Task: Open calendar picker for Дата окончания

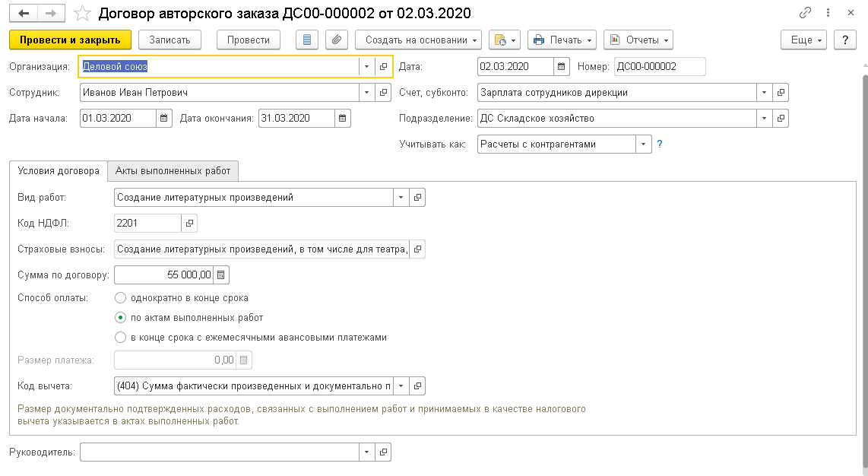Action: point(343,118)
